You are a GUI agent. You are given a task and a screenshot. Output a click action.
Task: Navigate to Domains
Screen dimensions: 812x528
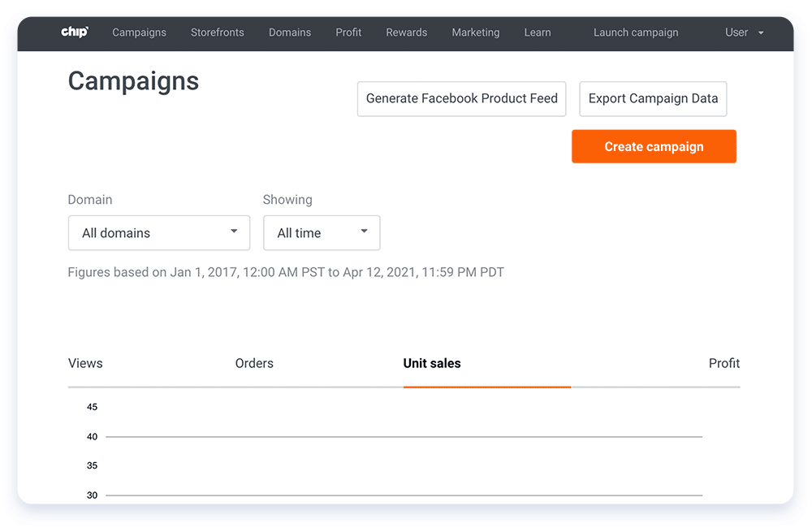[290, 32]
